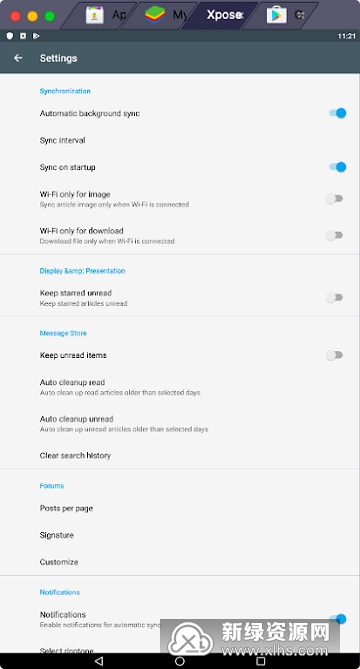Turn off Sync on startup
The height and width of the screenshot is (669, 360).
pos(337,167)
